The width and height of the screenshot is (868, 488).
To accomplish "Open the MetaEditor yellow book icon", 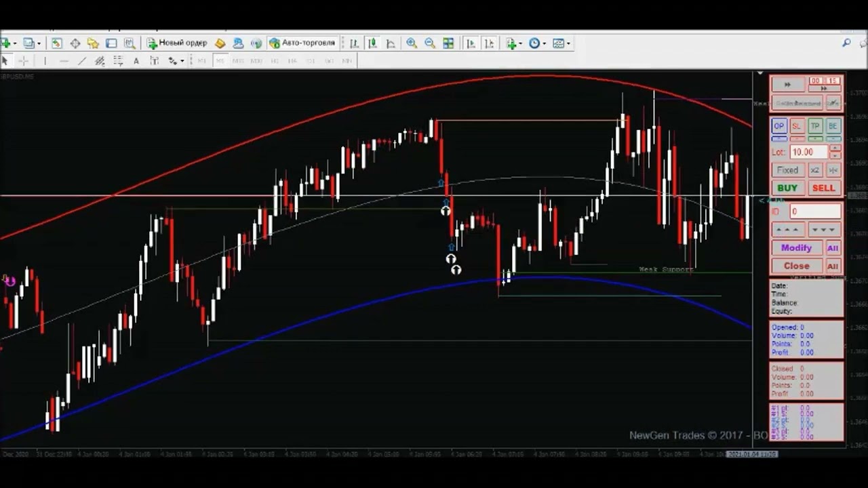I will coord(220,43).
